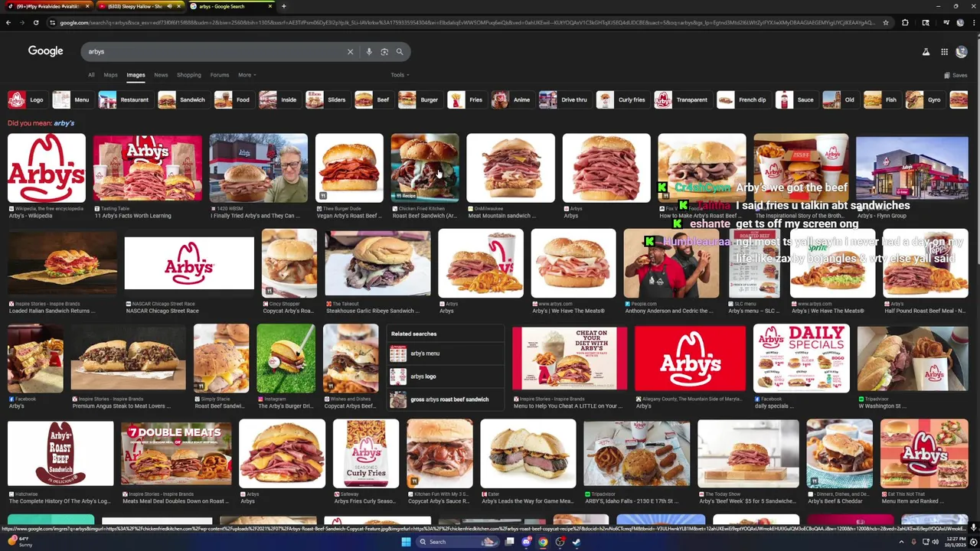Screen dimensions: 980x551
Task: Open Google Lens image search icon
Action: tap(384, 51)
